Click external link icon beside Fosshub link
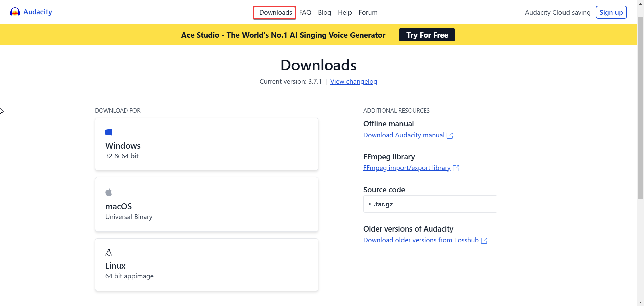The width and height of the screenshot is (644, 306). point(484,241)
